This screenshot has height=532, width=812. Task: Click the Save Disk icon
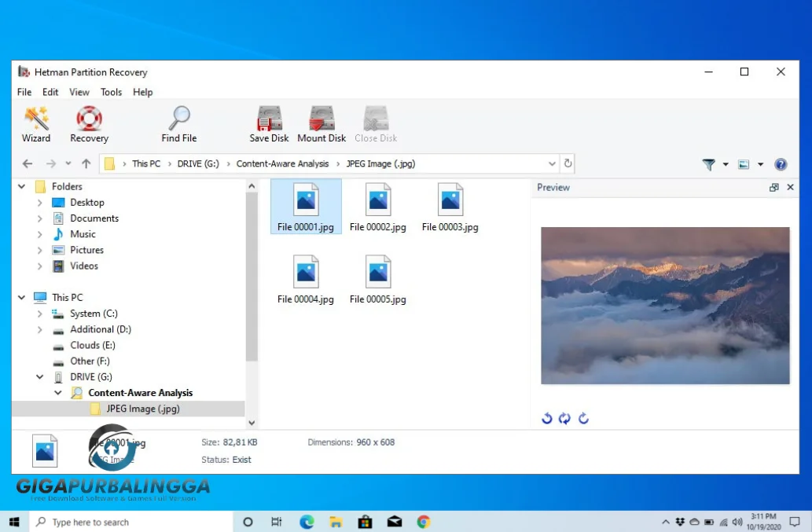(x=268, y=123)
